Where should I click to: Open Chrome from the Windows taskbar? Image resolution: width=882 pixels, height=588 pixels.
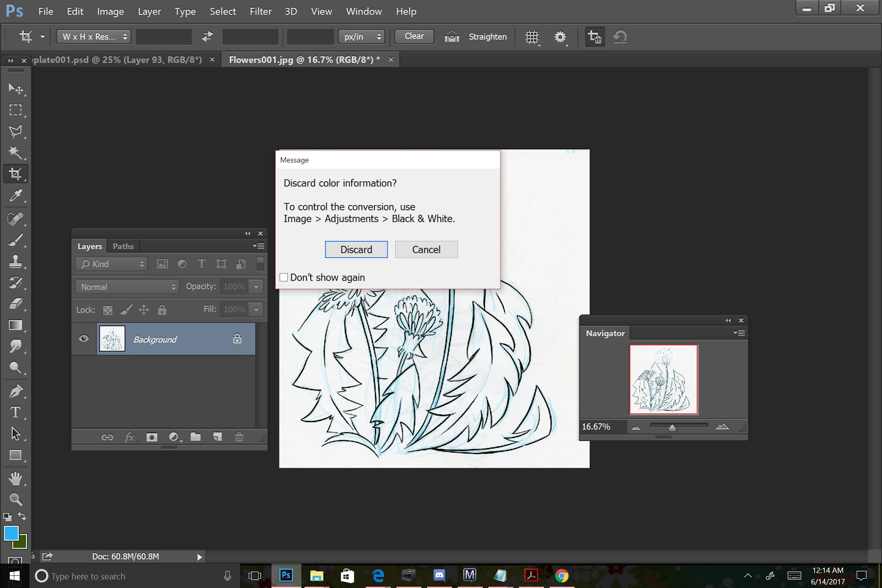coord(562,576)
